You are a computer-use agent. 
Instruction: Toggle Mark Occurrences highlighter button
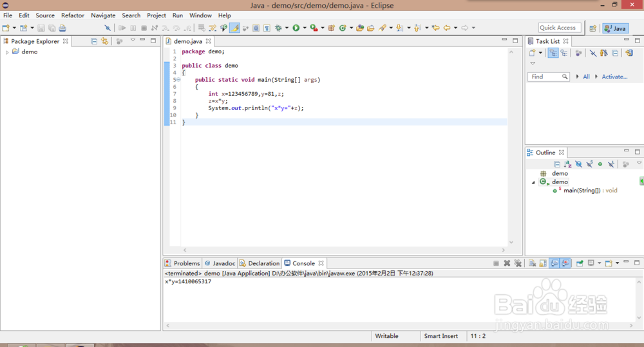234,28
